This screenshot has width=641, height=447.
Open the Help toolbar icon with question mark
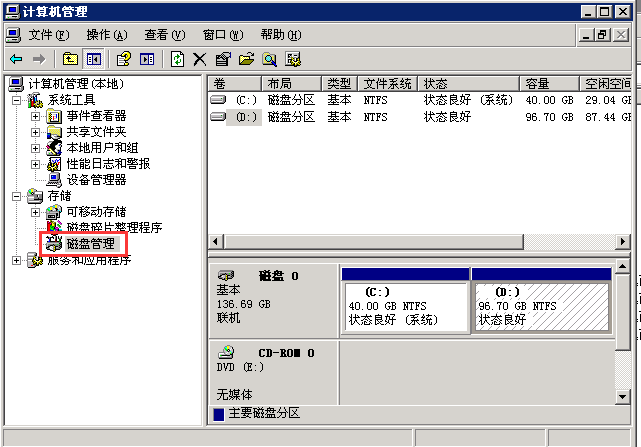tap(124, 59)
